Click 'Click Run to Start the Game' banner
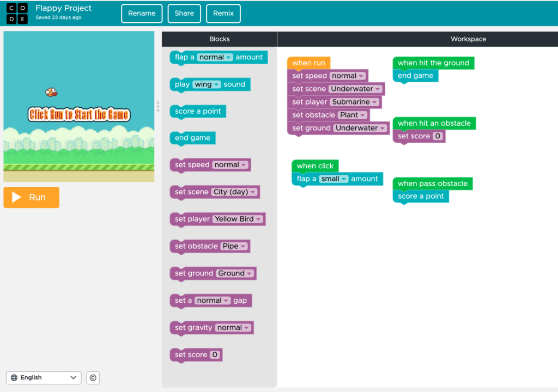 [x=79, y=114]
